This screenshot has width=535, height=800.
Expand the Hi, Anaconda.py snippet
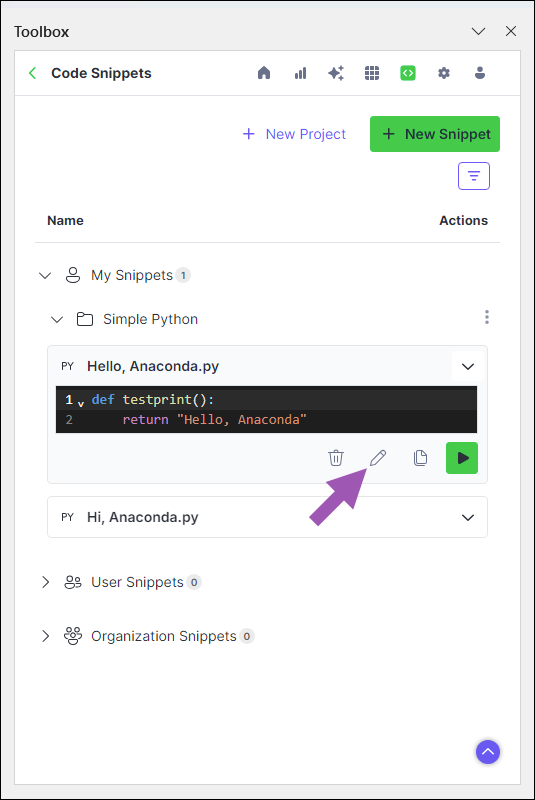(468, 517)
